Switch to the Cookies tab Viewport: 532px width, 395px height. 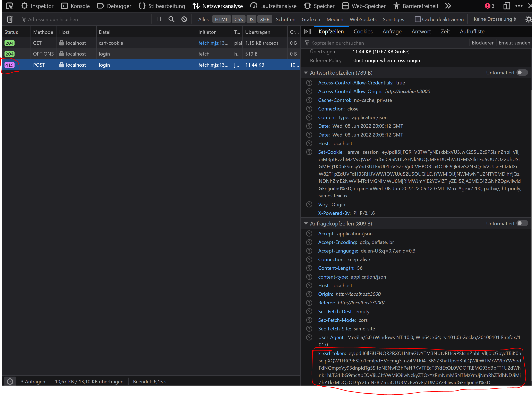(x=363, y=32)
